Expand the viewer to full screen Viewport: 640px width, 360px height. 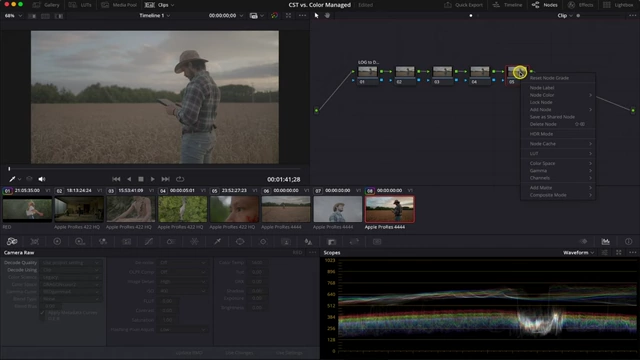point(289,16)
